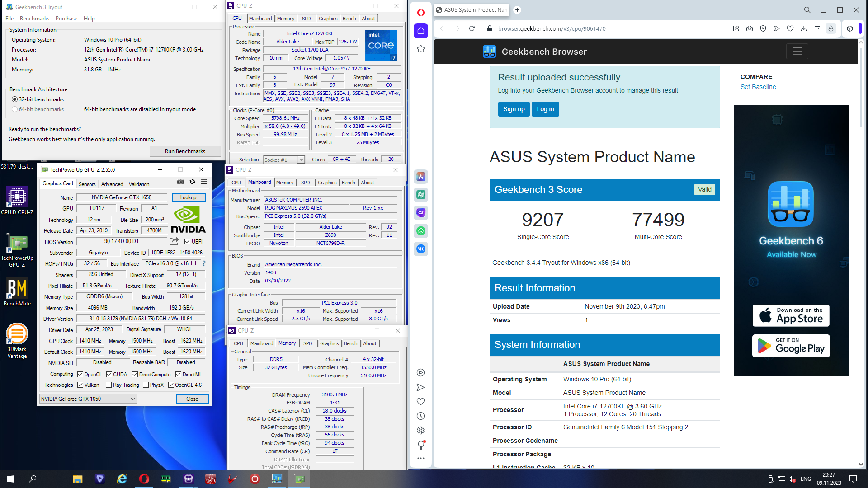Toggle the UEFI checkbox in GPU-Z
The image size is (868, 488).
(188, 242)
